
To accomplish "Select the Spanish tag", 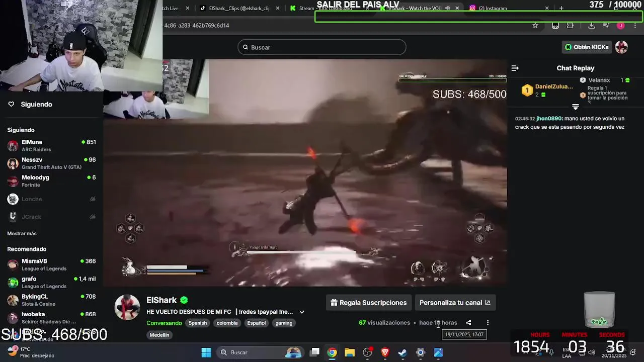I will click(198, 323).
